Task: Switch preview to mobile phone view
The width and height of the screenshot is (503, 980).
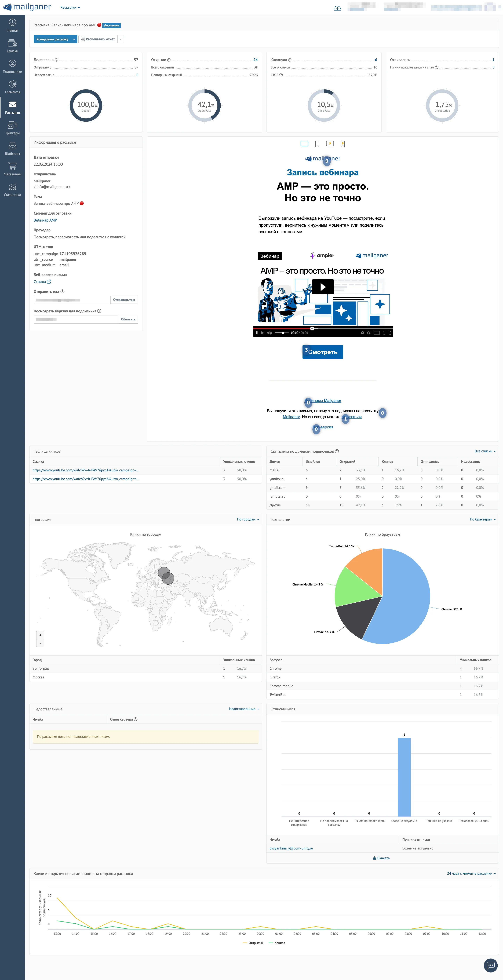Action: click(317, 144)
